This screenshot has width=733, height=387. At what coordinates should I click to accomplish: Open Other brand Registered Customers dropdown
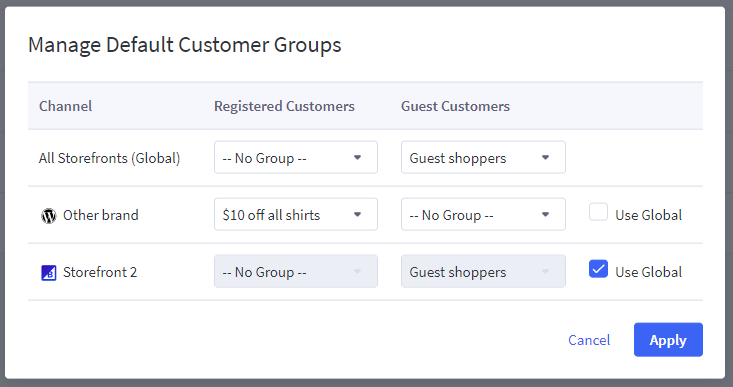coord(296,215)
